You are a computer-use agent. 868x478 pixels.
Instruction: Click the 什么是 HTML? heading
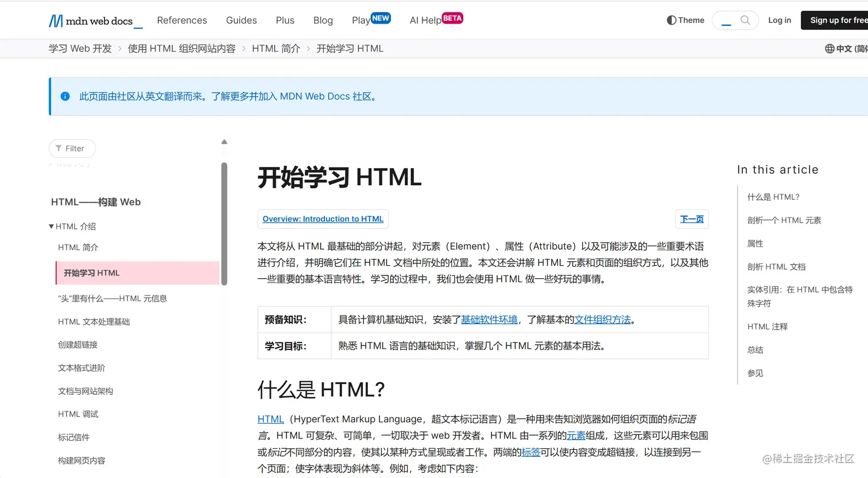[321, 390]
